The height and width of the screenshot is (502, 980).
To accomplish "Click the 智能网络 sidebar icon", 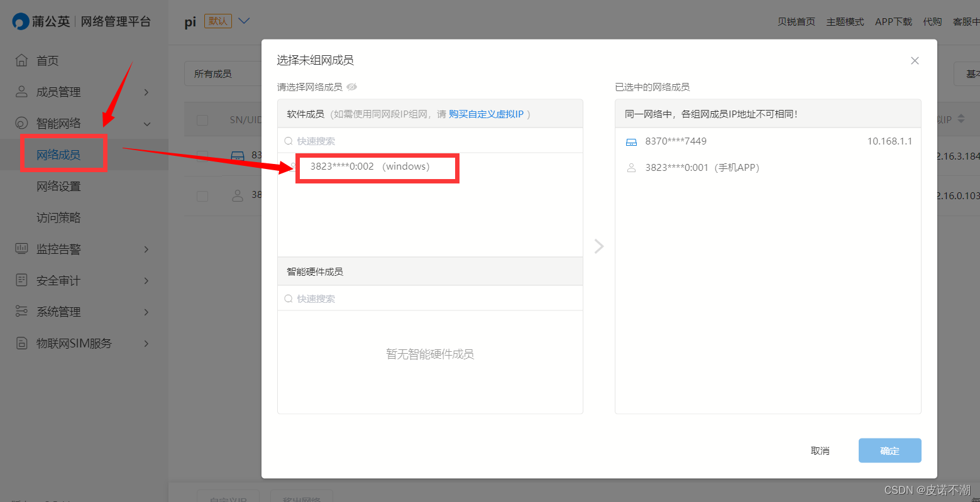I will (21, 123).
